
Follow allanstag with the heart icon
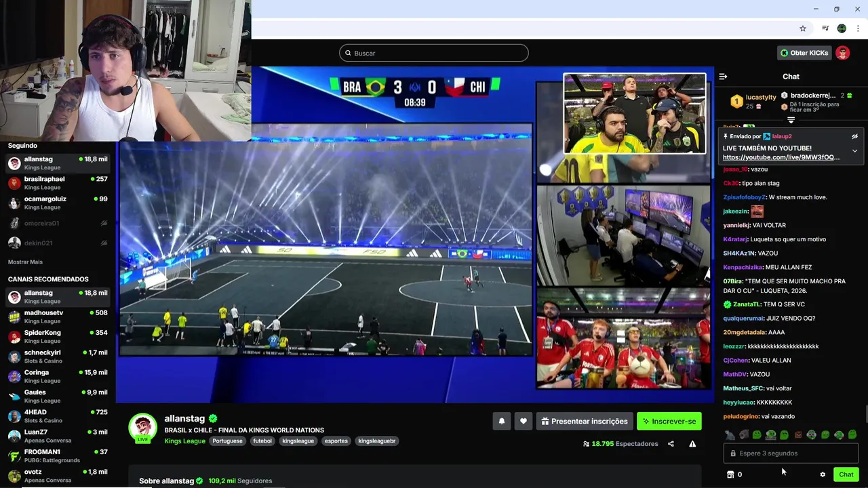(523, 421)
